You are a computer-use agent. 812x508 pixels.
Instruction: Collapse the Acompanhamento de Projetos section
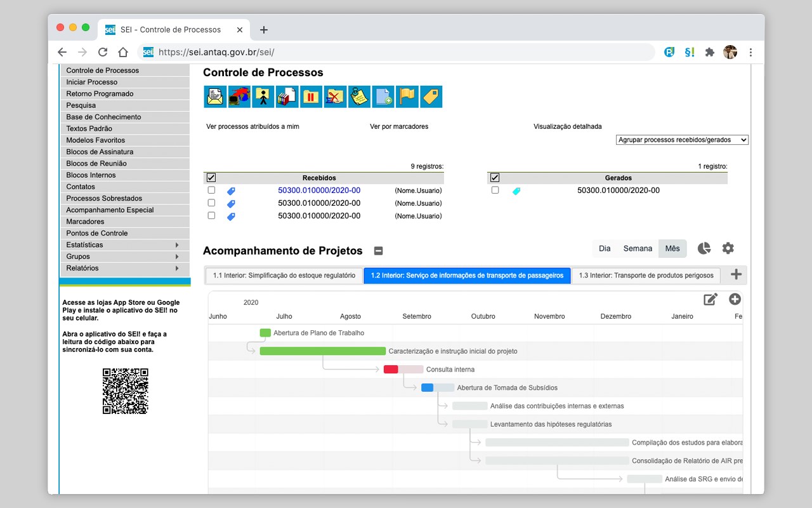click(378, 251)
